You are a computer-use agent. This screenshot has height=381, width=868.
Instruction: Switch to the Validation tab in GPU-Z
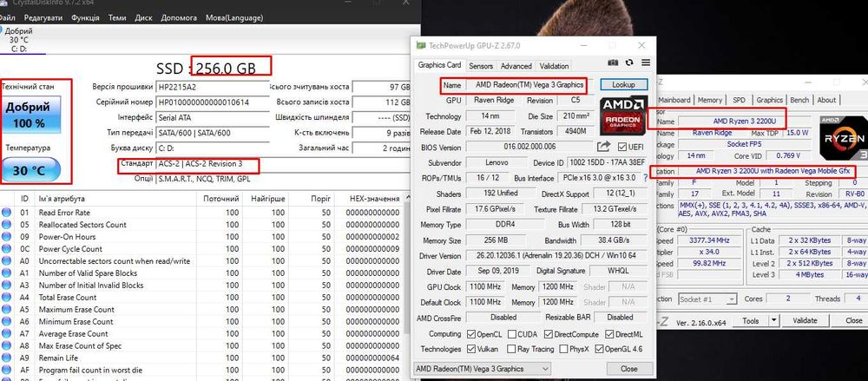pos(554,66)
